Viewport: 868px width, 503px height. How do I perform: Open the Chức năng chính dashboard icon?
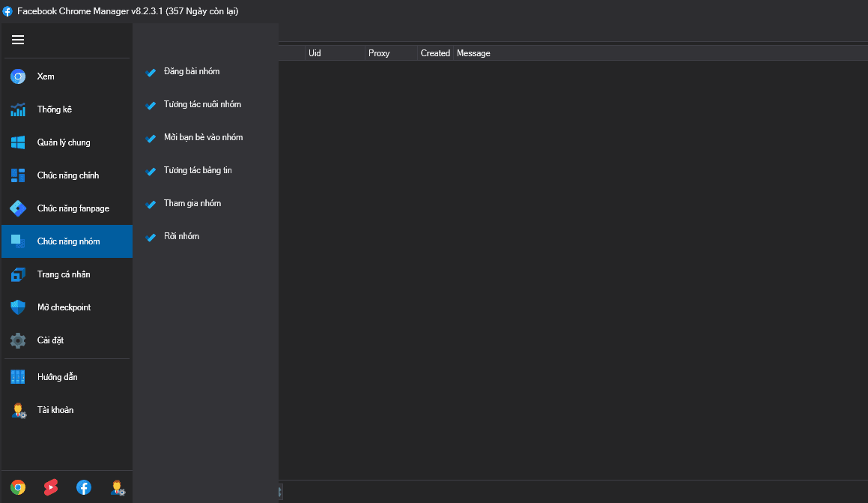tap(18, 175)
